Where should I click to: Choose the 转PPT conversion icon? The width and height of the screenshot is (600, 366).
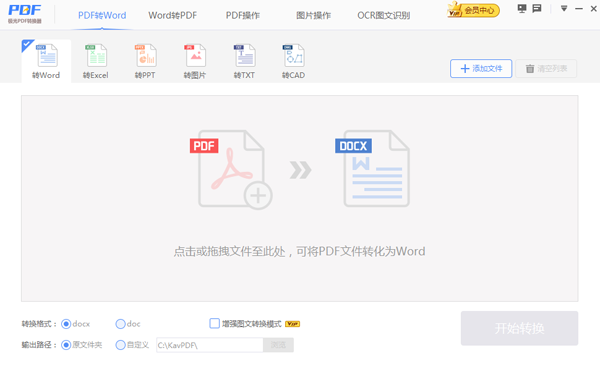145,61
